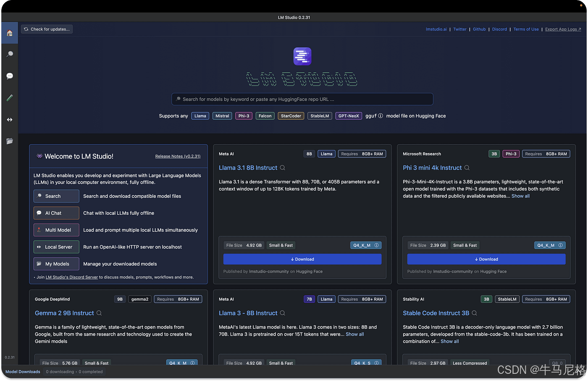Select the StableLM tag under search bar
Image resolution: width=588 pixels, height=381 pixels.
(x=320, y=116)
